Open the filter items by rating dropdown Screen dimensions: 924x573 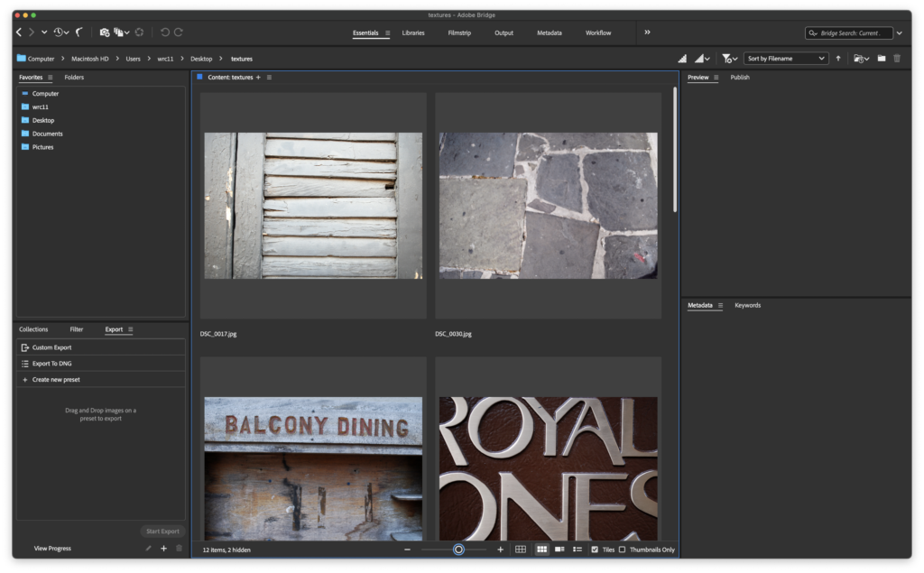[x=729, y=59]
